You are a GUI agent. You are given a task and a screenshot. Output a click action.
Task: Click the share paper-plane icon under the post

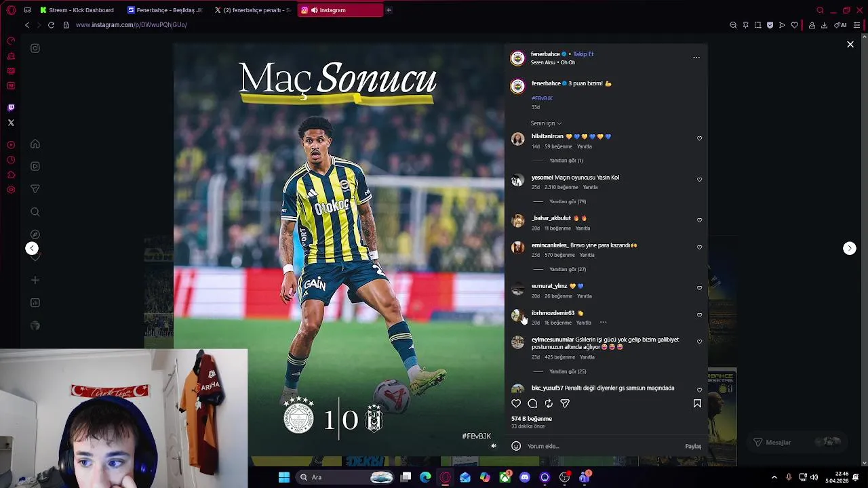point(565,403)
